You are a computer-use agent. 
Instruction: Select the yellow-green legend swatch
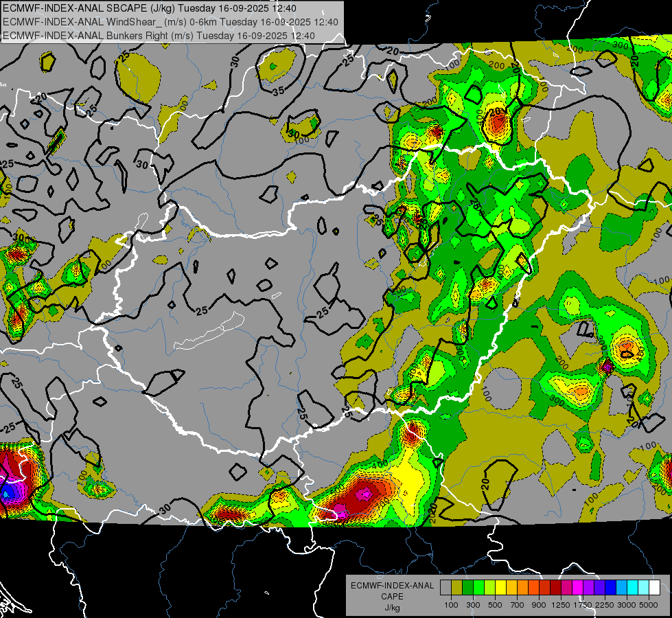click(489, 588)
